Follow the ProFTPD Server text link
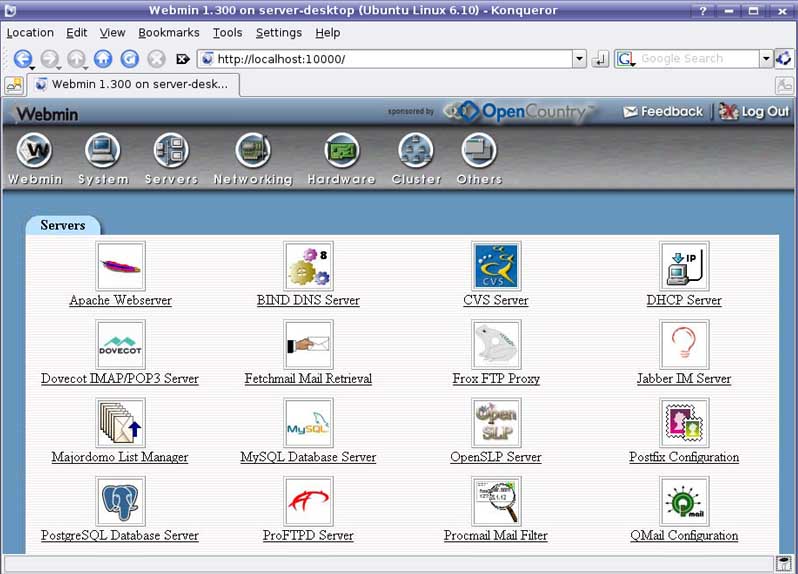 pyautogui.click(x=308, y=535)
